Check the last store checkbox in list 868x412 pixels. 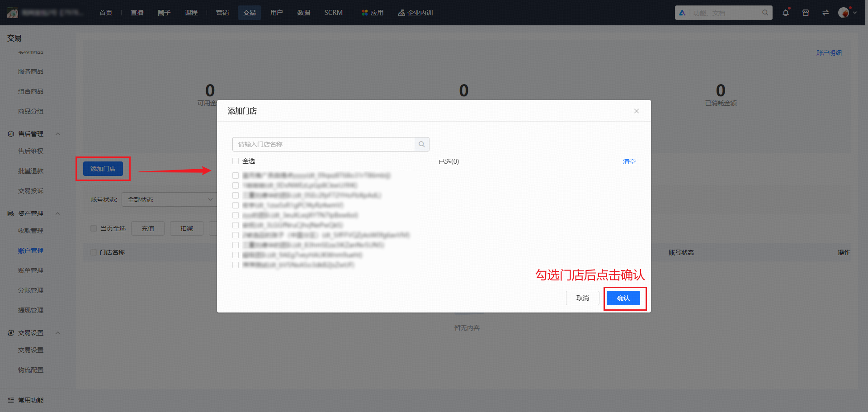236,265
